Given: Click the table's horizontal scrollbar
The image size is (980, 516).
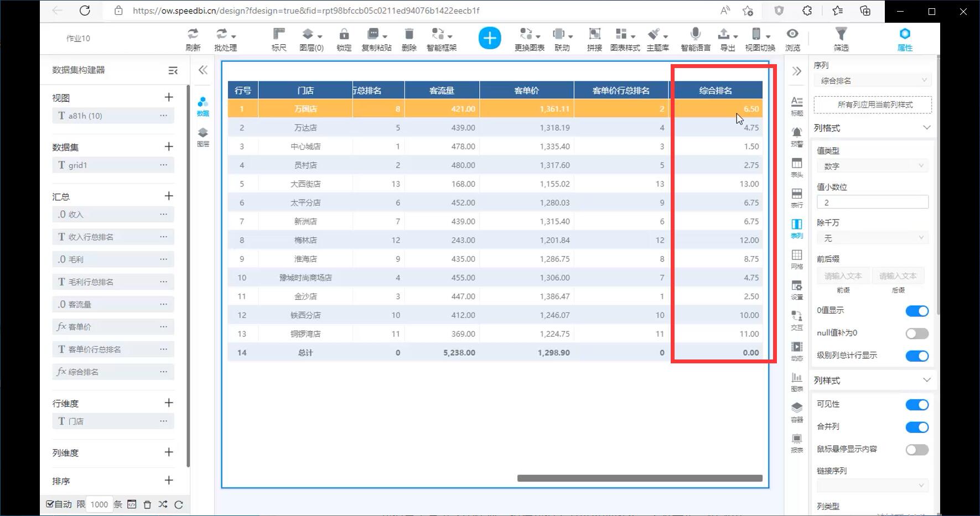Looking at the screenshot, I should pyautogui.click(x=639, y=478).
